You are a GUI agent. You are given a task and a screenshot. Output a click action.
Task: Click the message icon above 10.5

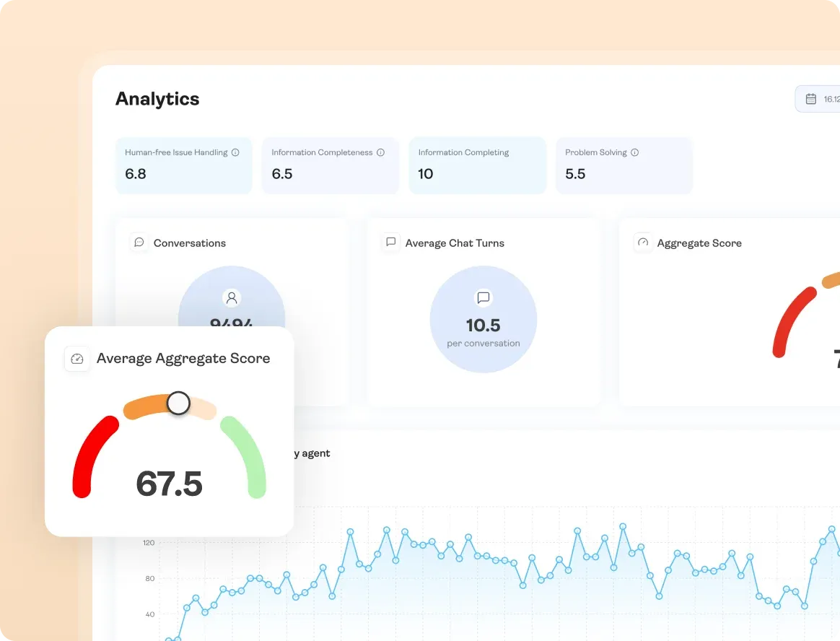click(x=484, y=297)
